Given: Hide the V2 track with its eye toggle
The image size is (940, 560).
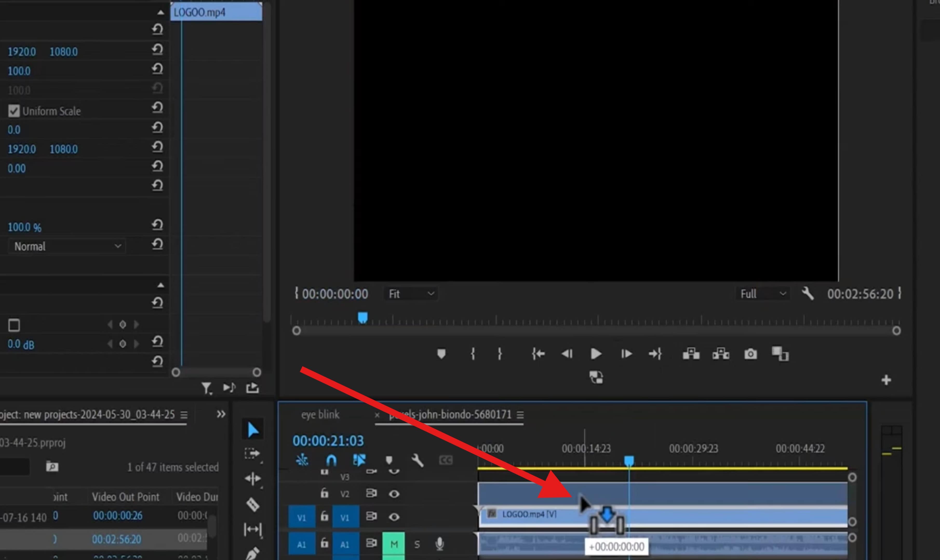Looking at the screenshot, I should [x=394, y=494].
